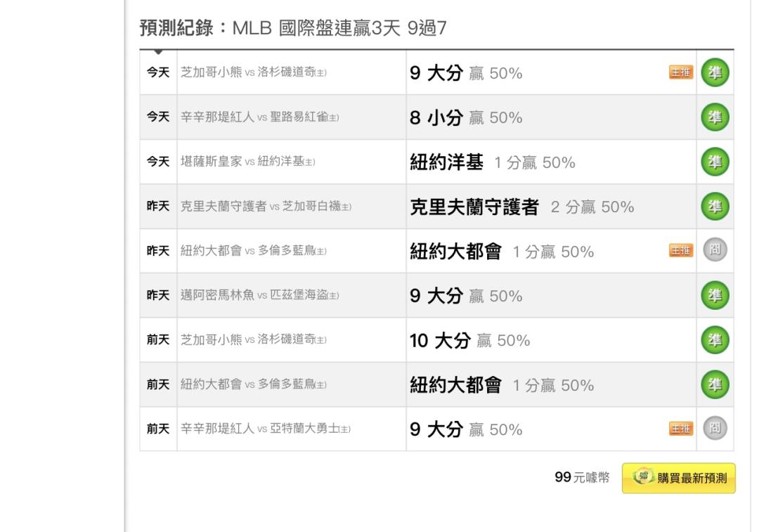Screen dimensions: 759x532
Task: Click the gray badge on yesterday's 紐約大都會 row
Action: pyautogui.click(x=715, y=251)
